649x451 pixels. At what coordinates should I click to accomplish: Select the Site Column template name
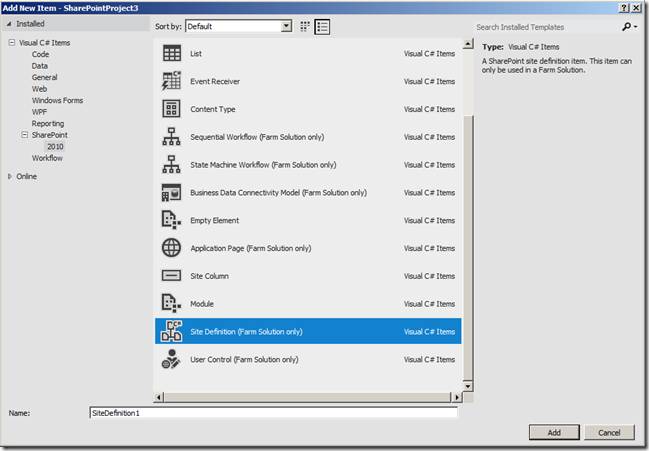coord(209,276)
